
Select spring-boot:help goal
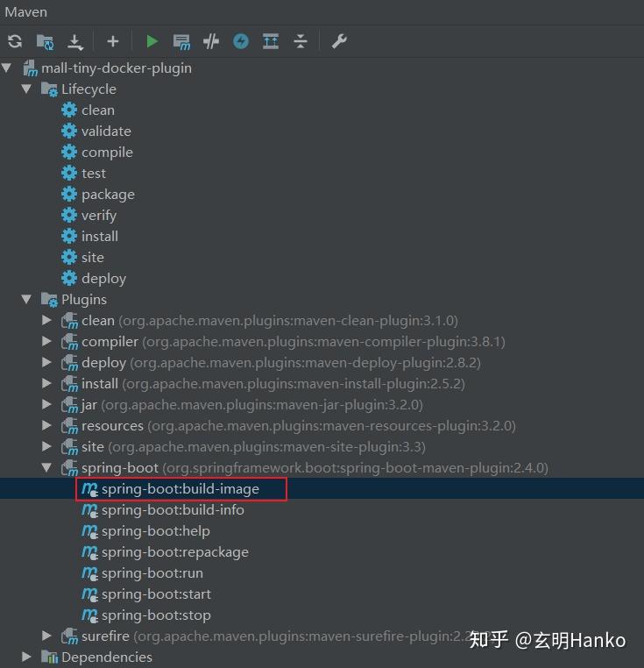click(x=155, y=531)
